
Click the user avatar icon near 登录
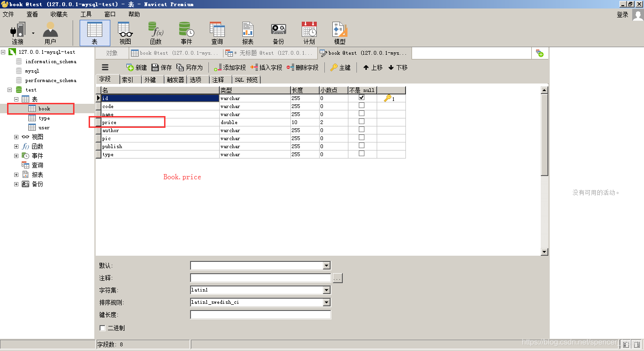[637, 15]
